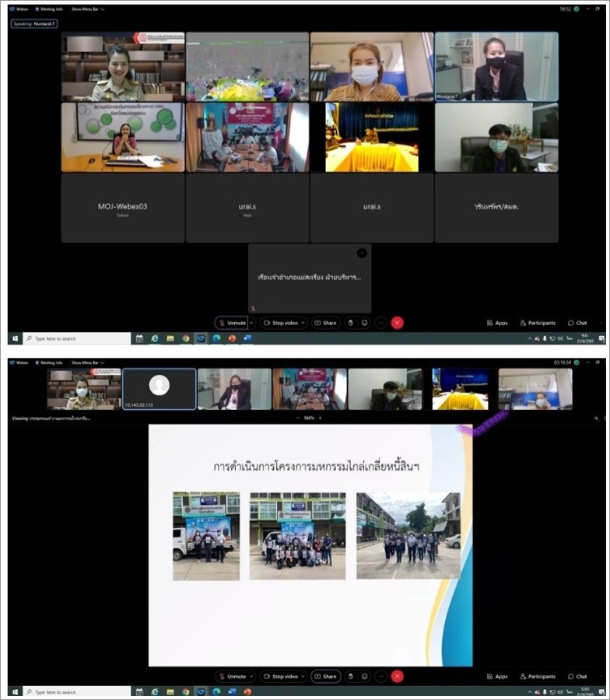
Task: Open Chat panel in the grid-view window
Action: (x=577, y=323)
